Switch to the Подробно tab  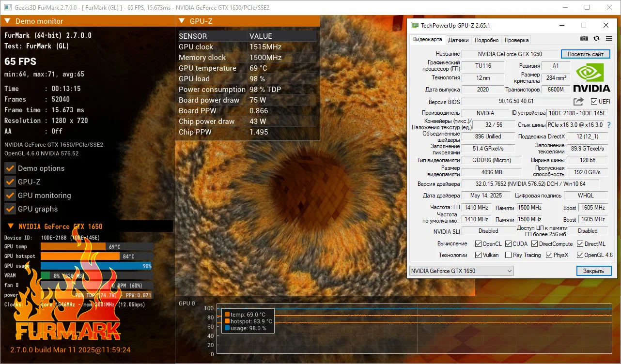486,40
